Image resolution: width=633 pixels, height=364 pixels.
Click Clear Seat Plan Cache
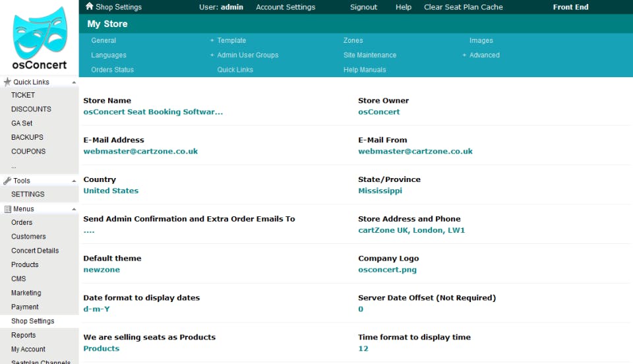coord(464,7)
